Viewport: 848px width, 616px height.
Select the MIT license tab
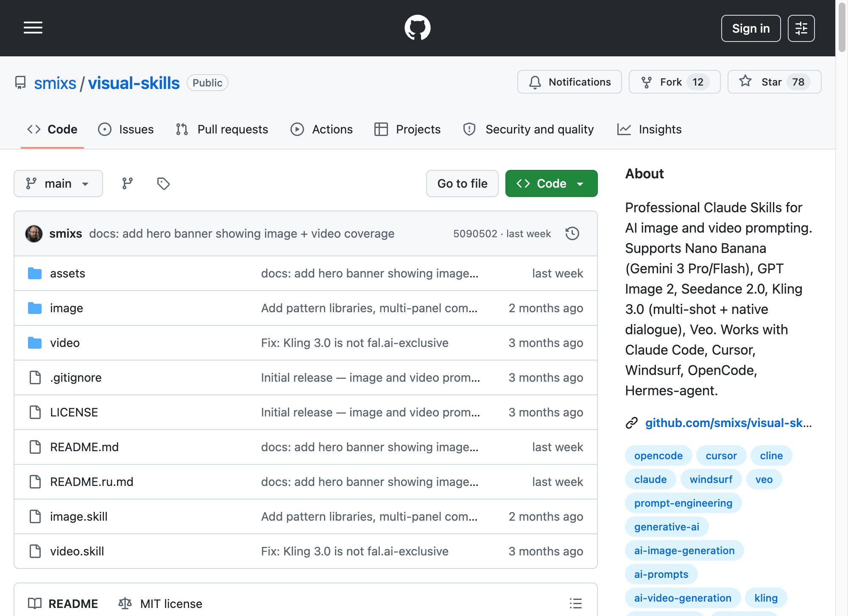pos(160,604)
